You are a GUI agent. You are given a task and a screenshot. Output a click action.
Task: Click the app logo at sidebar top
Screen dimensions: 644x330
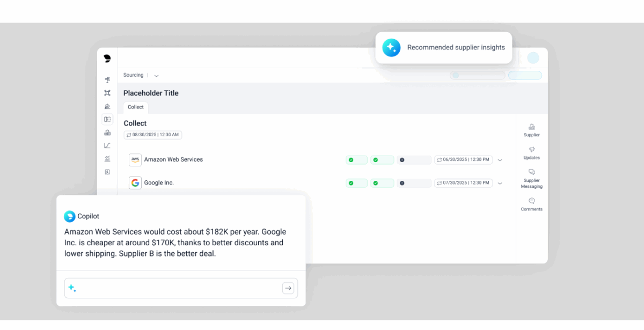pyautogui.click(x=107, y=58)
